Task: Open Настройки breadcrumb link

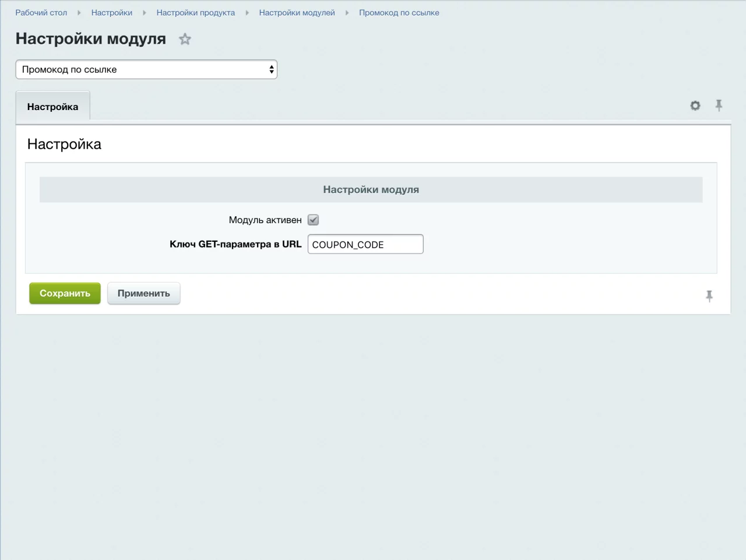Action: [x=111, y=13]
